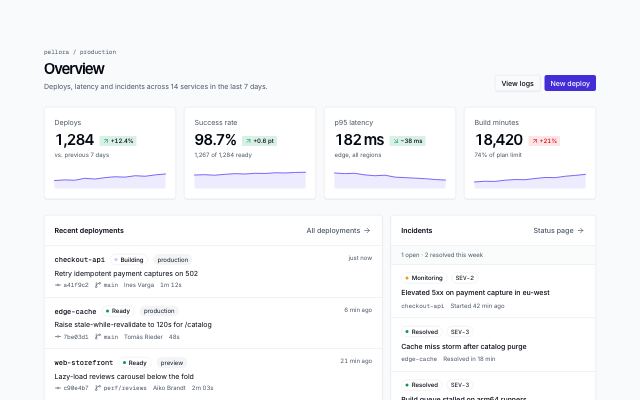Click commit hash a41f9c2

(76, 285)
